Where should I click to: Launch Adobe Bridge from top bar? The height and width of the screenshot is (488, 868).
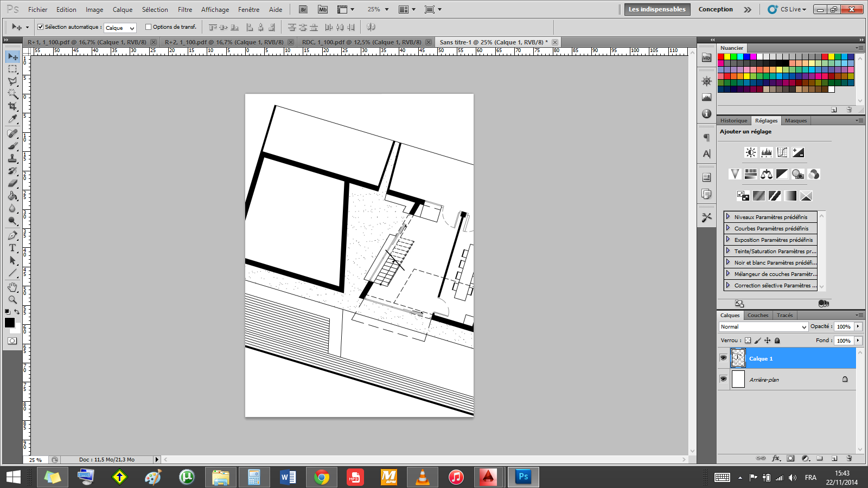[303, 9]
